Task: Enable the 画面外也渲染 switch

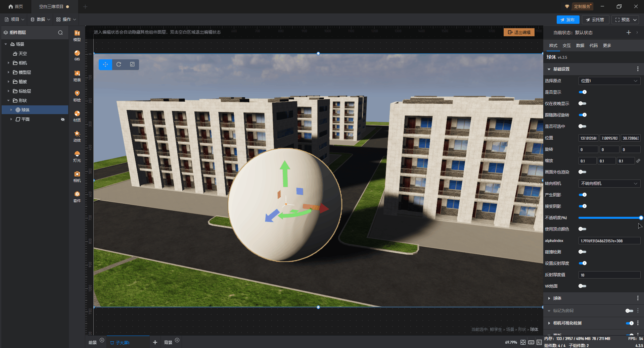Action: click(583, 172)
